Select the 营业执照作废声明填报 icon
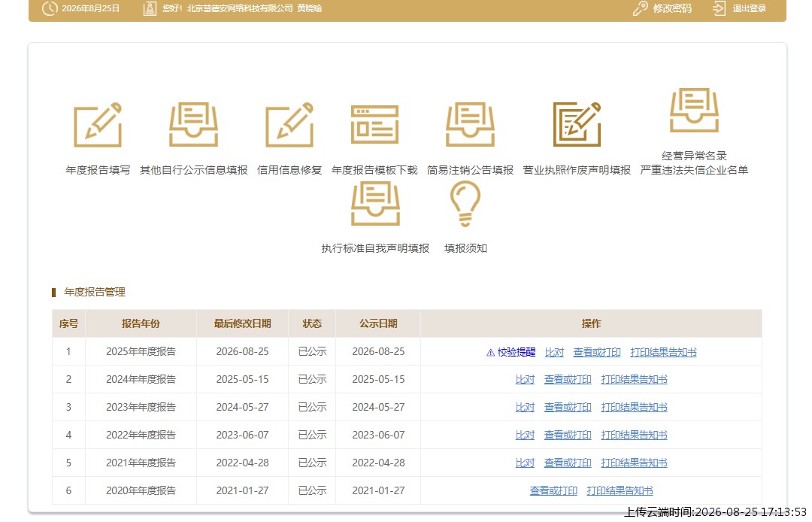Viewport: 812px width, 522px height. (577, 124)
